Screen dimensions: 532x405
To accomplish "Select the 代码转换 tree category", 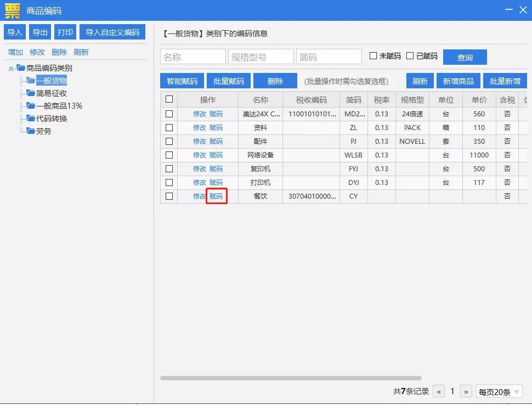I will (x=52, y=119).
